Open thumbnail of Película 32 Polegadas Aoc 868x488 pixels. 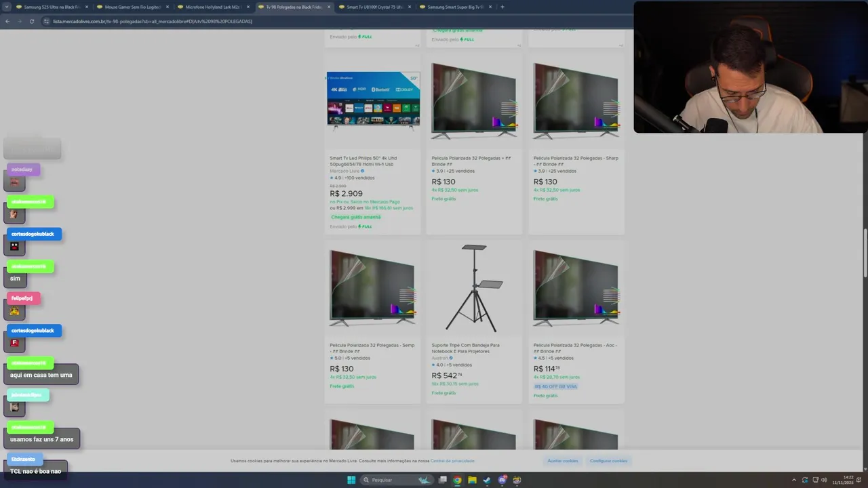[576, 288]
